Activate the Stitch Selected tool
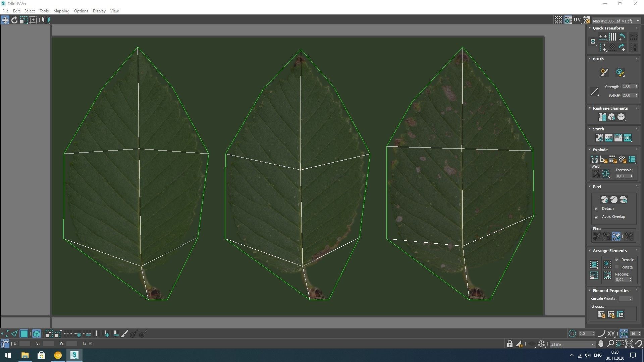Screen dimensions: 644x362 pos(599,138)
